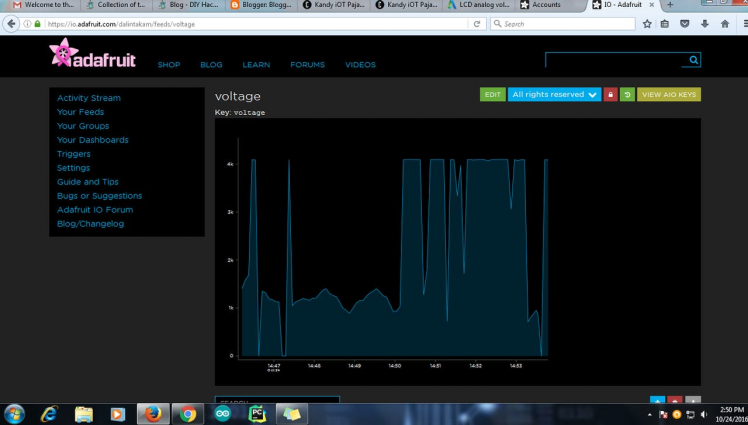Open Guide and Tips
The image size is (748, 425).
(x=88, y=182)
